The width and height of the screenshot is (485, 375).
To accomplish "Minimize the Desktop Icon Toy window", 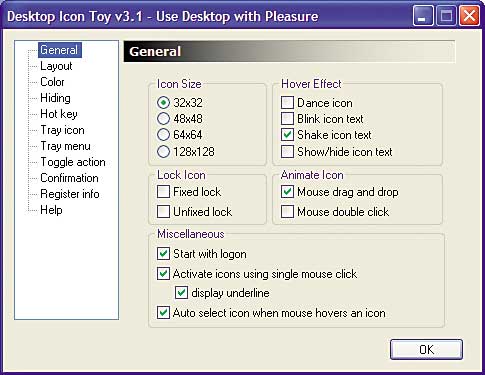I will coord(423,16).
